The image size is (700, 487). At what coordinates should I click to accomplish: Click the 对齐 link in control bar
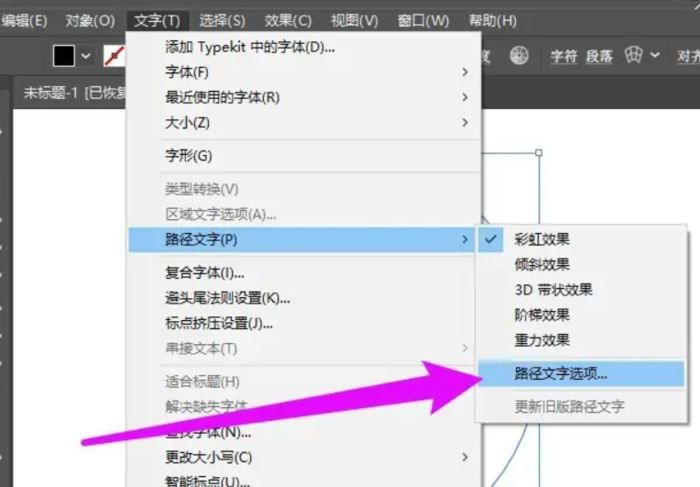pos(688,56)
